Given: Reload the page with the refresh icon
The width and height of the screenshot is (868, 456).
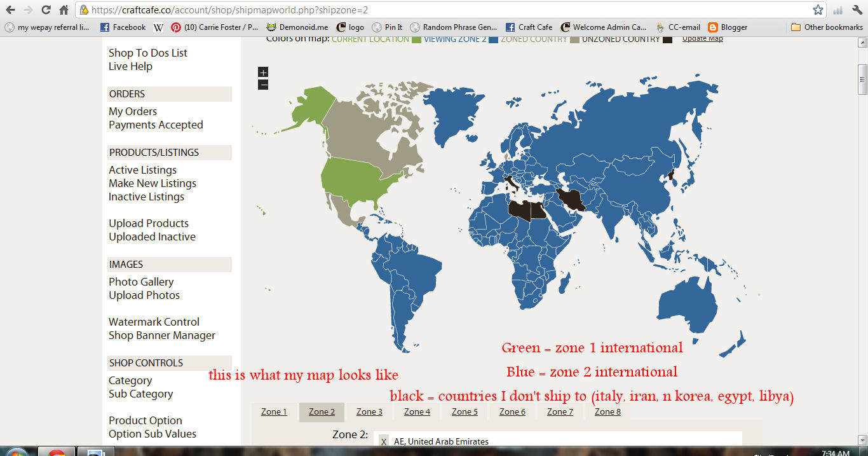Looking at the screenshot, I should 46,10.
